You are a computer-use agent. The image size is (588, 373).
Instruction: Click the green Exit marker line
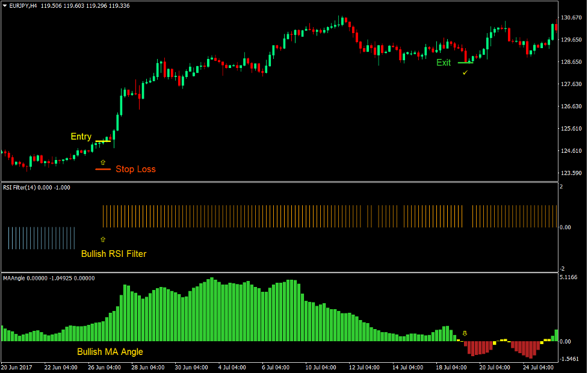(465, 62)
